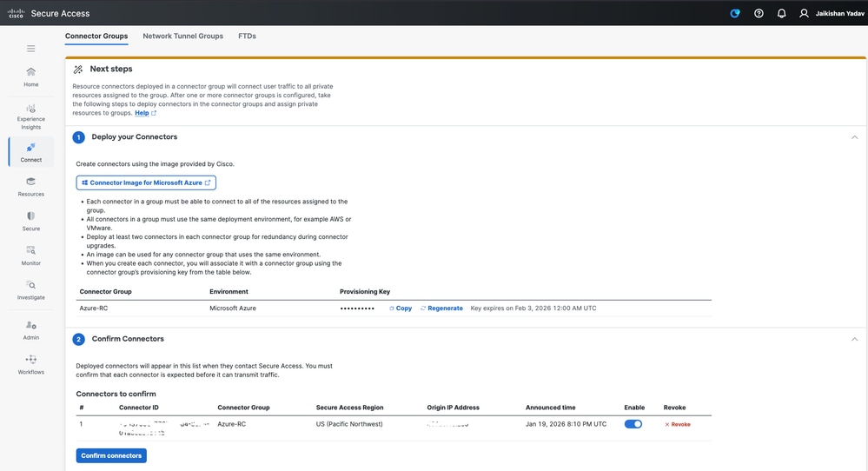Viewport: 868px width, 471px height.
Task: Switch to Network Tunnel Groups tab
Action: click(182, 36)
